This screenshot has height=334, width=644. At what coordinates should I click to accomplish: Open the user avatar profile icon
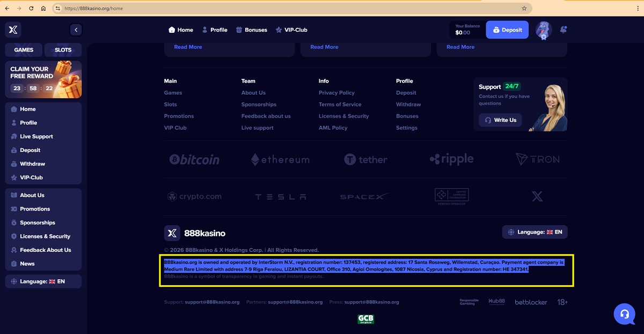tap(543, 30)
